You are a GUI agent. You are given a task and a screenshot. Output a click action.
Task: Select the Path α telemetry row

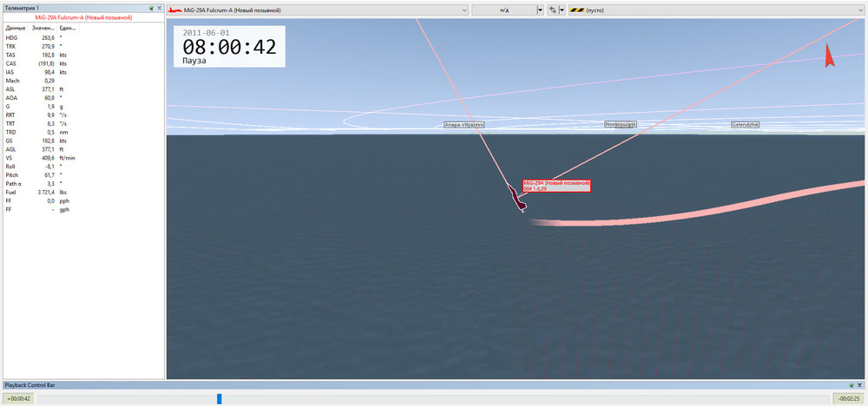(83, 184)
